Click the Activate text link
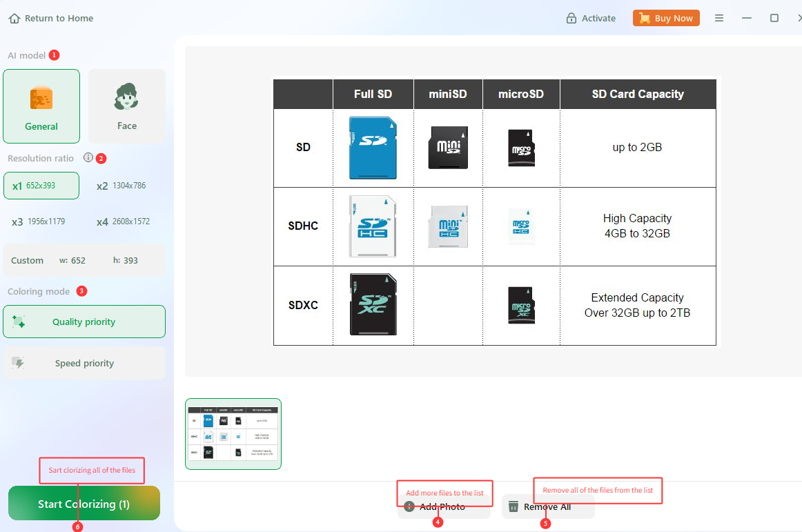802x532 pixels. [x=598, y=19]
